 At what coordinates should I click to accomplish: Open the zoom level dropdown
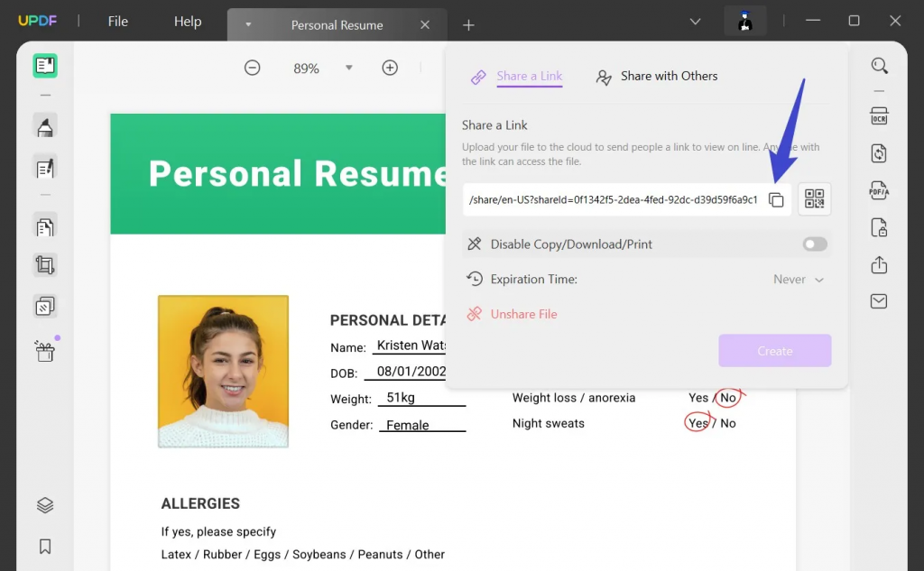tap(348, 67)
